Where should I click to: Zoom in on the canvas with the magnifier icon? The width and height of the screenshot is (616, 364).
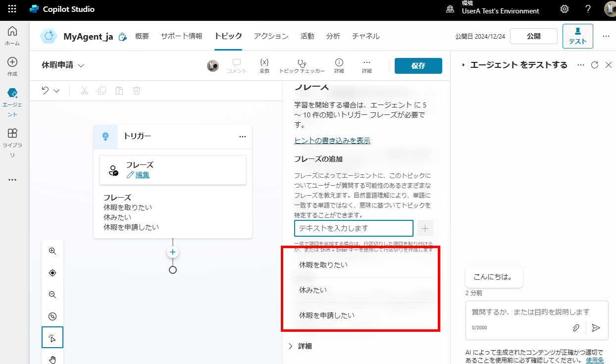click(52, 251)
